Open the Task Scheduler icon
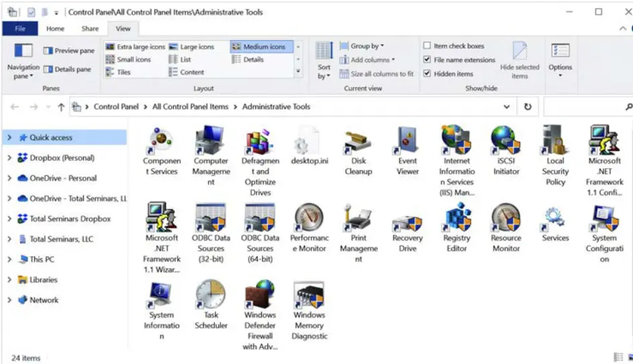This screenshot has width=633, height=364. [x=211, y=295]
